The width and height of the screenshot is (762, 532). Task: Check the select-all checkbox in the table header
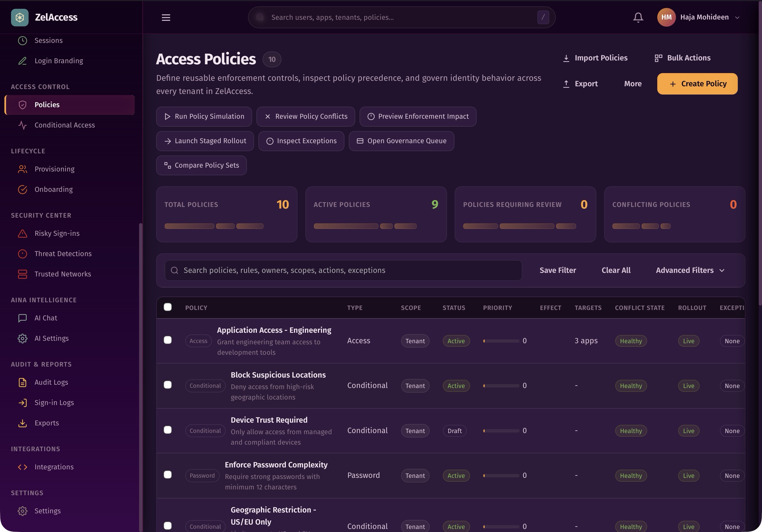(168, 307)
